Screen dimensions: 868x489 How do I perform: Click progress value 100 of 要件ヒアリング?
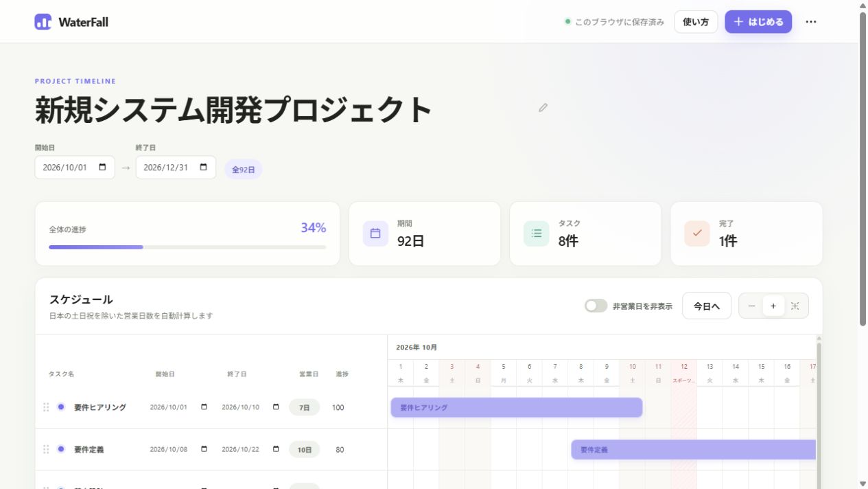coord(338,407)
